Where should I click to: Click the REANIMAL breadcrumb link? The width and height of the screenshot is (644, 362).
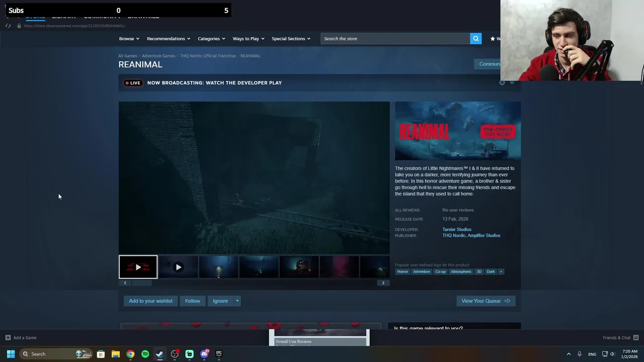250,56
